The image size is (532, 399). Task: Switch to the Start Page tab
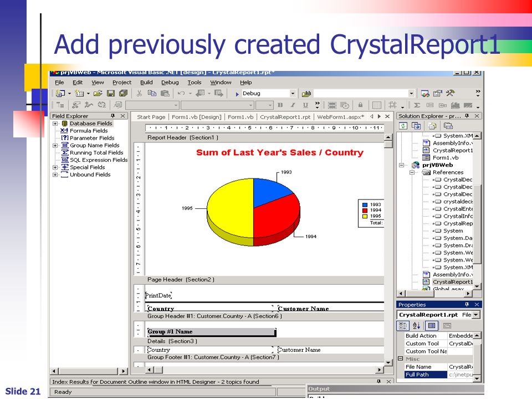(x=151, y=117)
